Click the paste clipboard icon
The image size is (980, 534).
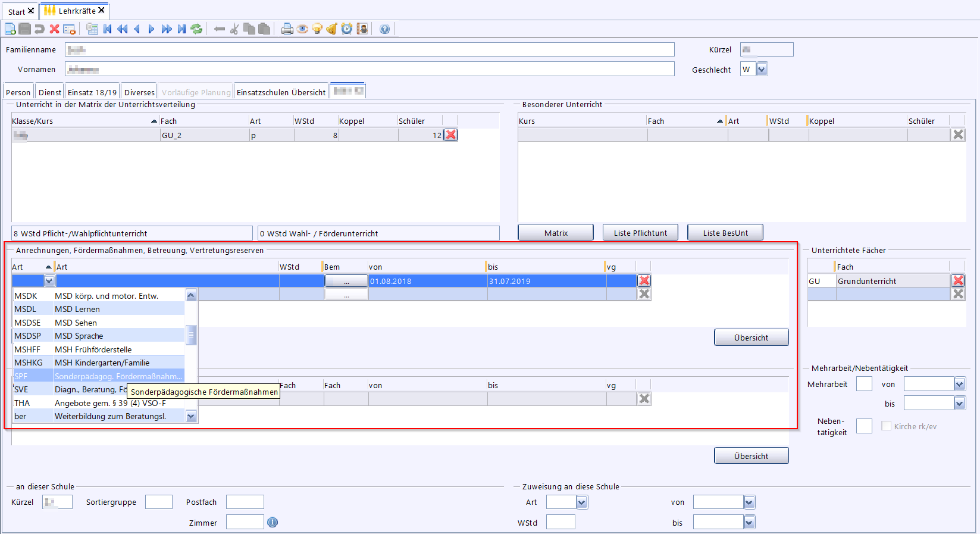click(x=264, y=29)
